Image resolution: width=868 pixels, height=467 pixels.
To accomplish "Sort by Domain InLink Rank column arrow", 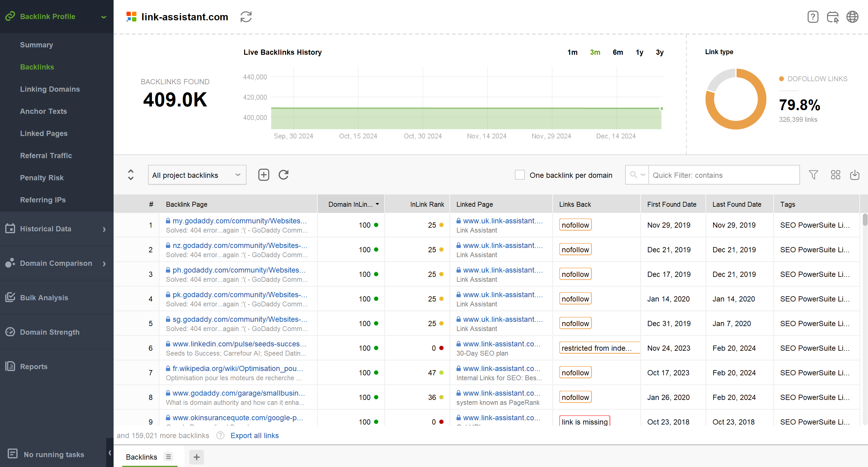I will click(377, 204).
